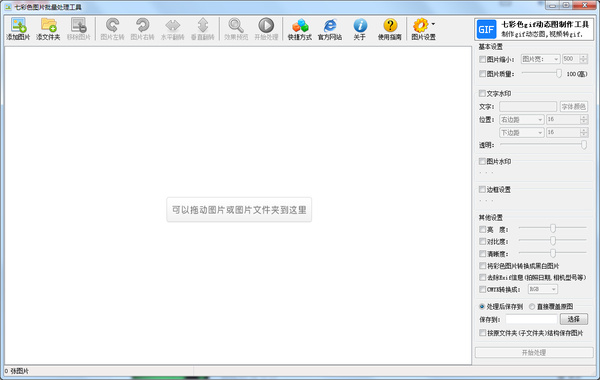
Task: Click the 基本设置 section heading
Action: coord(491,47)
